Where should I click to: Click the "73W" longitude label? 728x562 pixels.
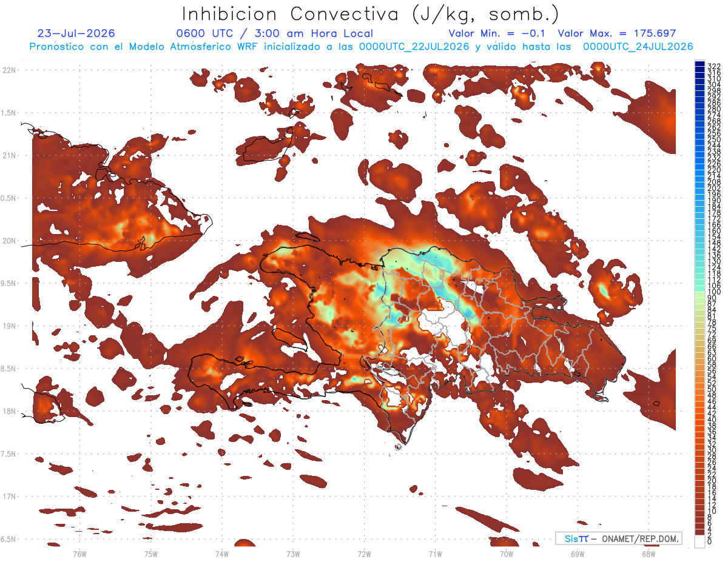(293, 554)
